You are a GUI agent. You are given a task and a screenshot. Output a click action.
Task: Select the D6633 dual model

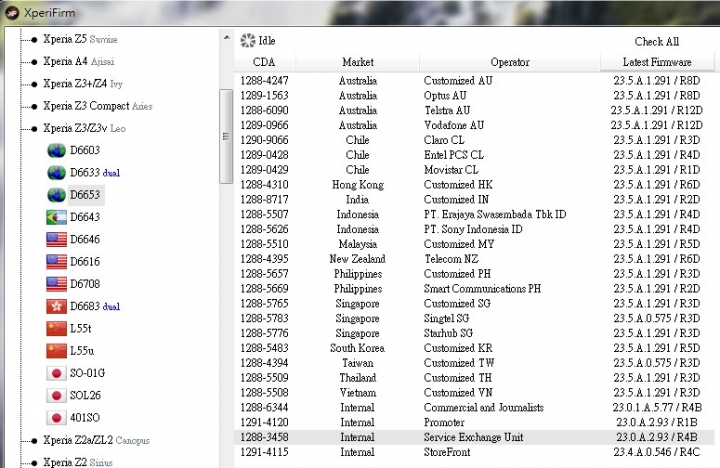pos(95,173)
